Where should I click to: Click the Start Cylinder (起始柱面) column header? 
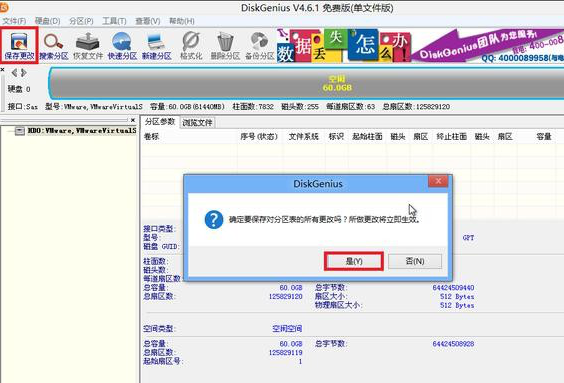point(367,137)
